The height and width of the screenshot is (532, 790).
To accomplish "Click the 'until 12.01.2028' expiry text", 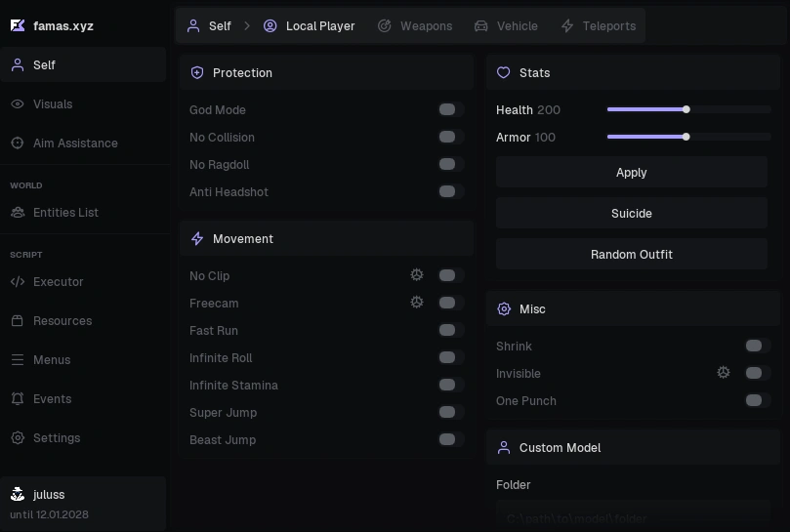I will click(x=50, y=514).
